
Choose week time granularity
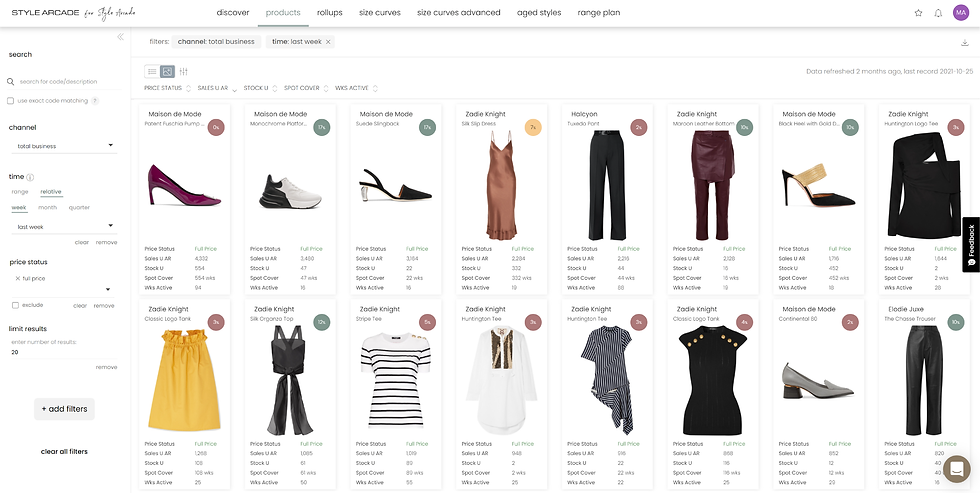pyautogui.click(x=19, y=207)
